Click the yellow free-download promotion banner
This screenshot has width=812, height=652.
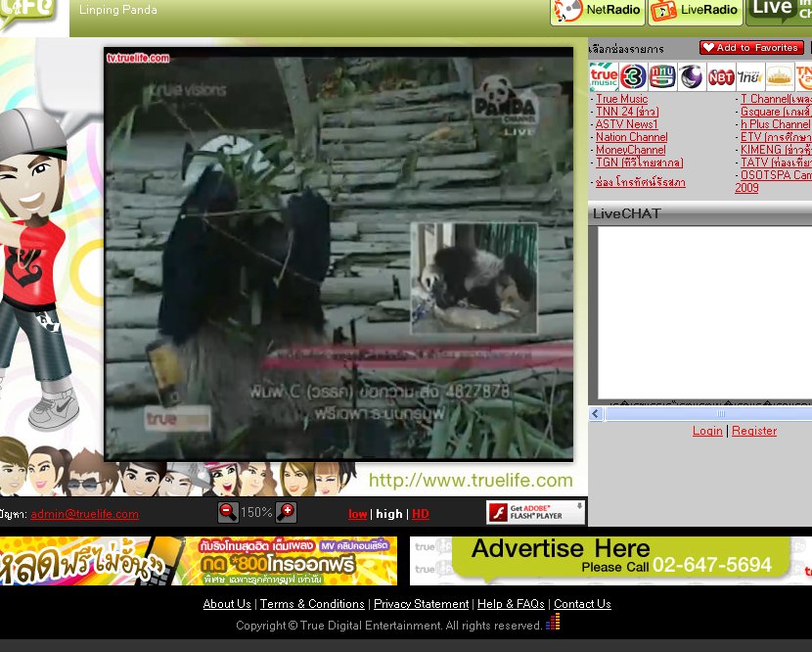pos(199,561)
